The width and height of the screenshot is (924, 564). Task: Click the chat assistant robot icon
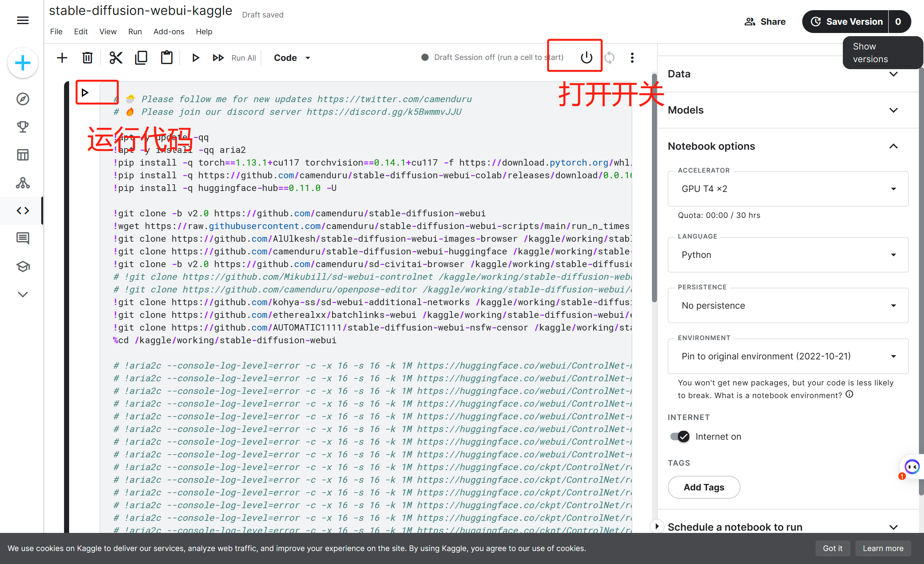click(911, 466)
